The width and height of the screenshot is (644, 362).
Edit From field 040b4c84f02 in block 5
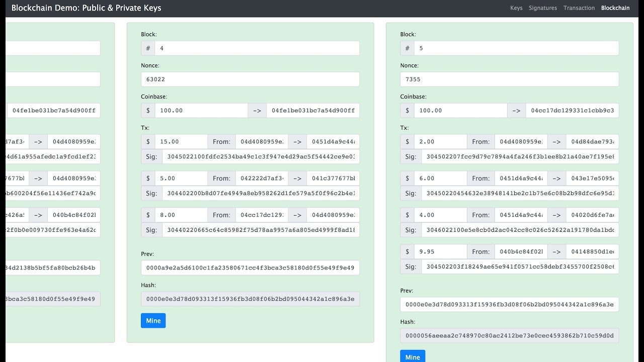[521, 251]
